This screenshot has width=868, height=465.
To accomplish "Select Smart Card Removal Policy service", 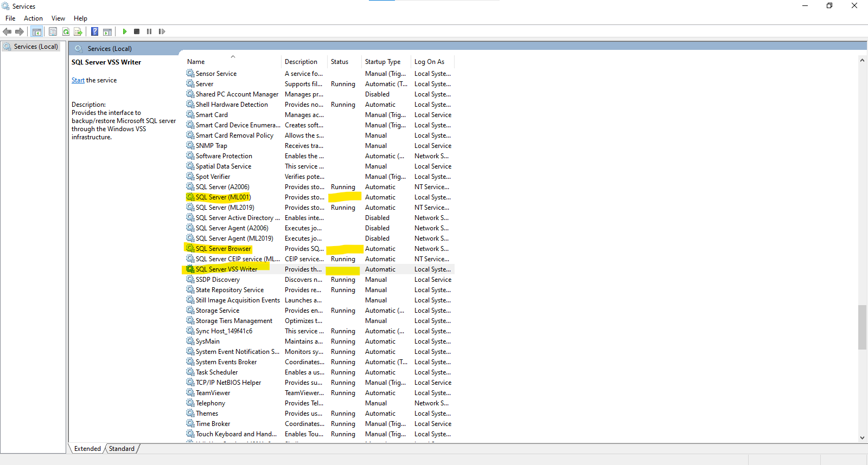I will point(319,135).
